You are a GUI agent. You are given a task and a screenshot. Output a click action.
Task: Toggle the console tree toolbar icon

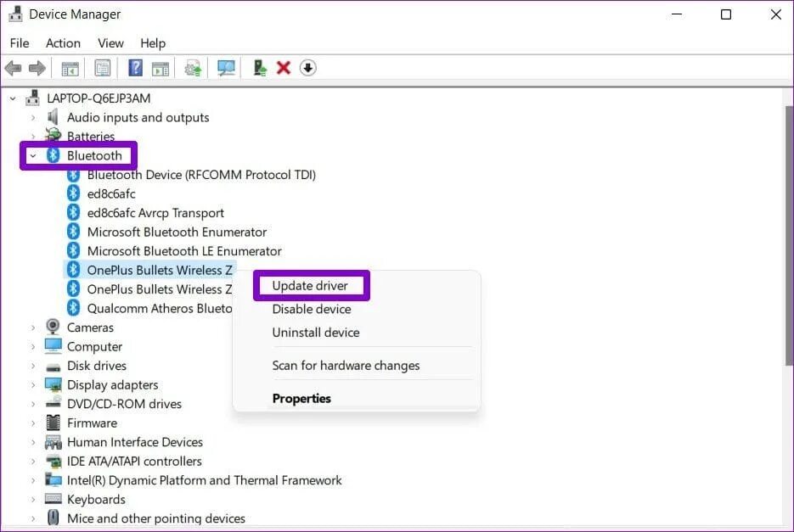(x=70, y=69)
